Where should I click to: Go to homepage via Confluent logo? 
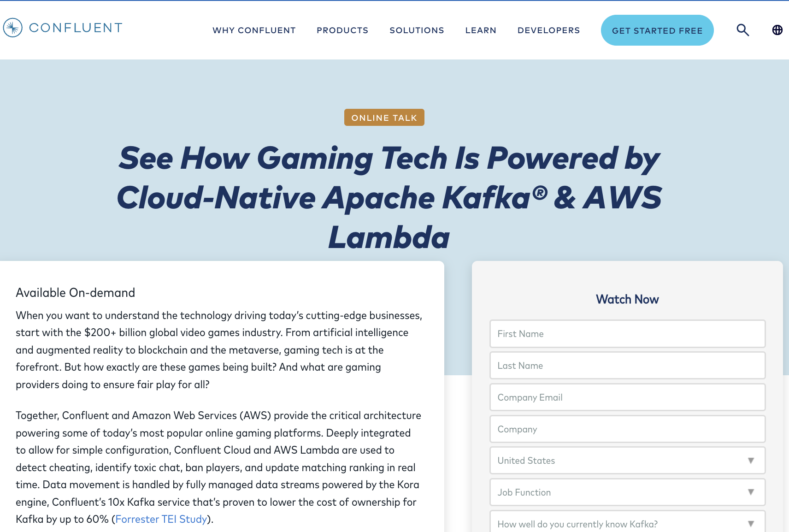63,28
